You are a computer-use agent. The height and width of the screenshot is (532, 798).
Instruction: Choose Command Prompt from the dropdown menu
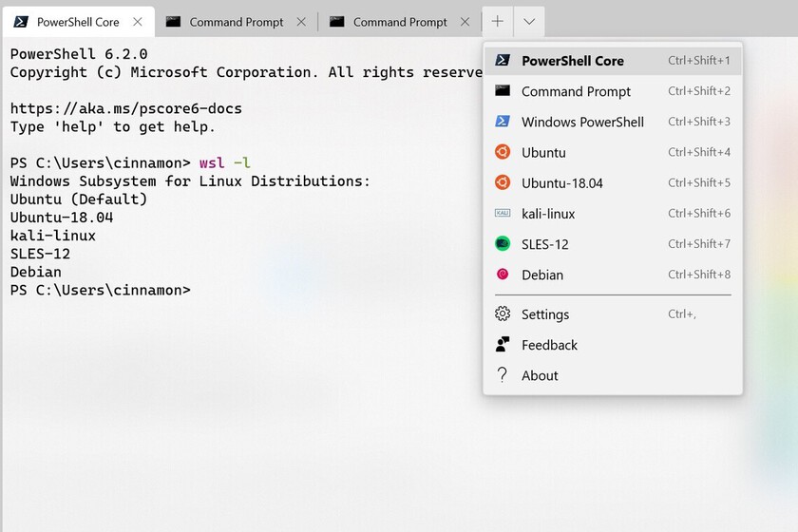point(613,91)
